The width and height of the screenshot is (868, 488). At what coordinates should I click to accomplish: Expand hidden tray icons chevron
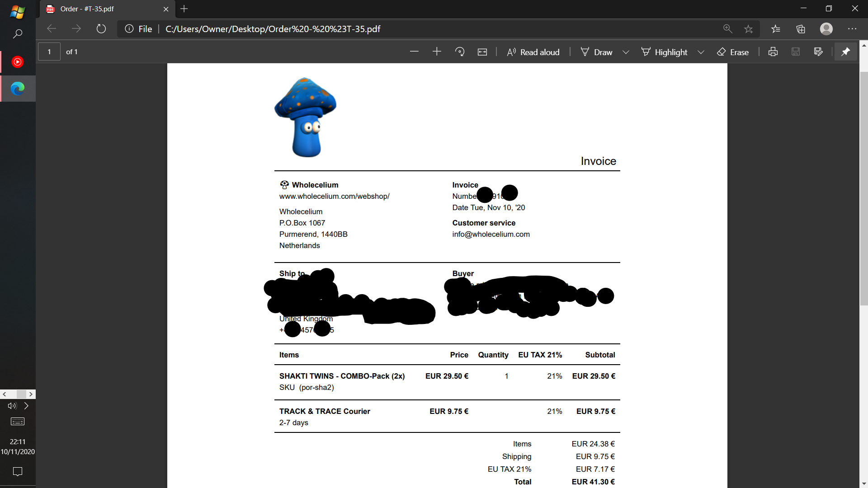[x=26, y=406]
